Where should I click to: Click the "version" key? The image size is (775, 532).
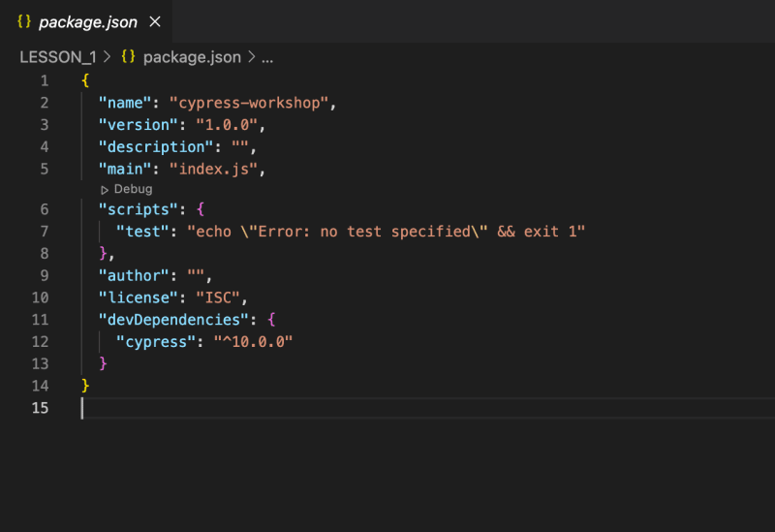click(138, 125)
